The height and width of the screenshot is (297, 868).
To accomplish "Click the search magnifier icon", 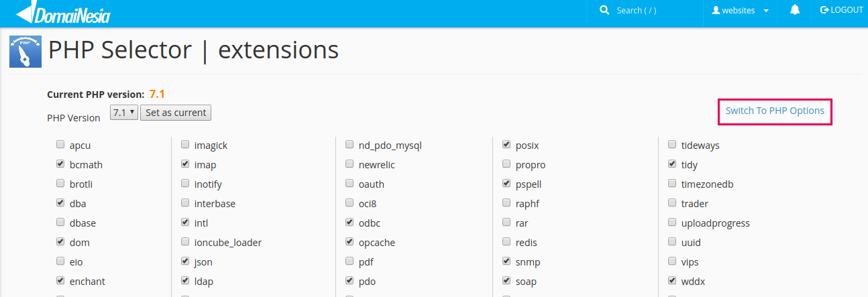I will [x=604, y=10].
